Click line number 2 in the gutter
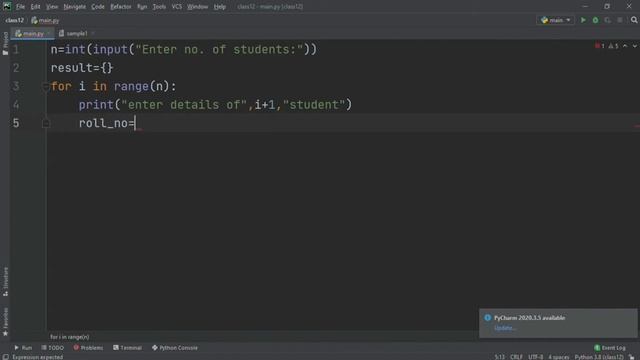 coord(16,68)
